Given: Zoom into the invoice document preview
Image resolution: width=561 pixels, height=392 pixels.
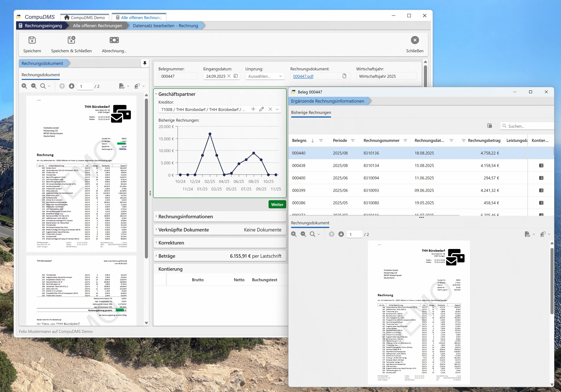Looking at the screenshot, I should click(x=24, y=86).
